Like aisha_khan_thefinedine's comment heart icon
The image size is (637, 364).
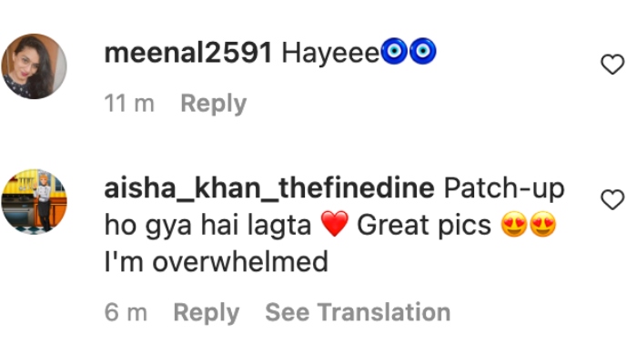point(612,199)
